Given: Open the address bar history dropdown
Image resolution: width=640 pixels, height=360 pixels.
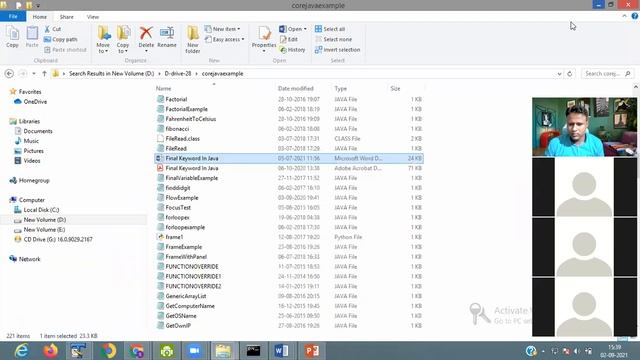Looking at the screenshot, I should [x=559, y=74].
